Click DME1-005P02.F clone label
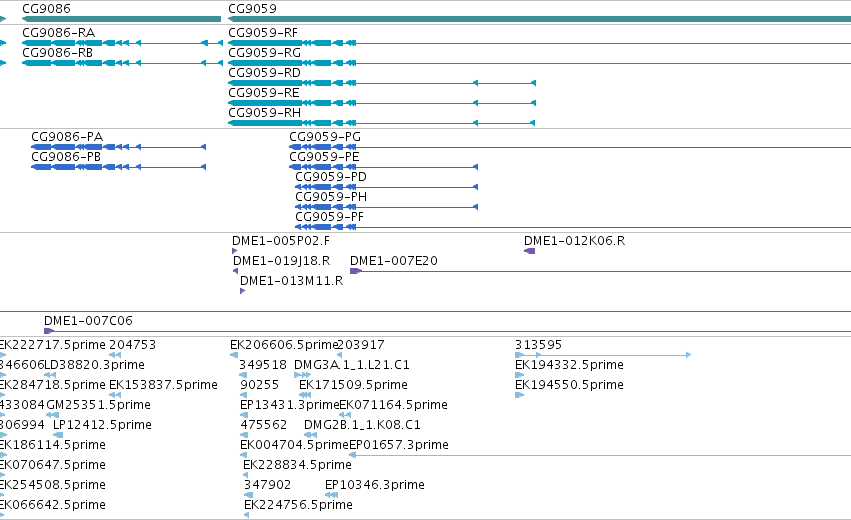The height and width of the screenshot is (520, 851). (x=281, y=241)
